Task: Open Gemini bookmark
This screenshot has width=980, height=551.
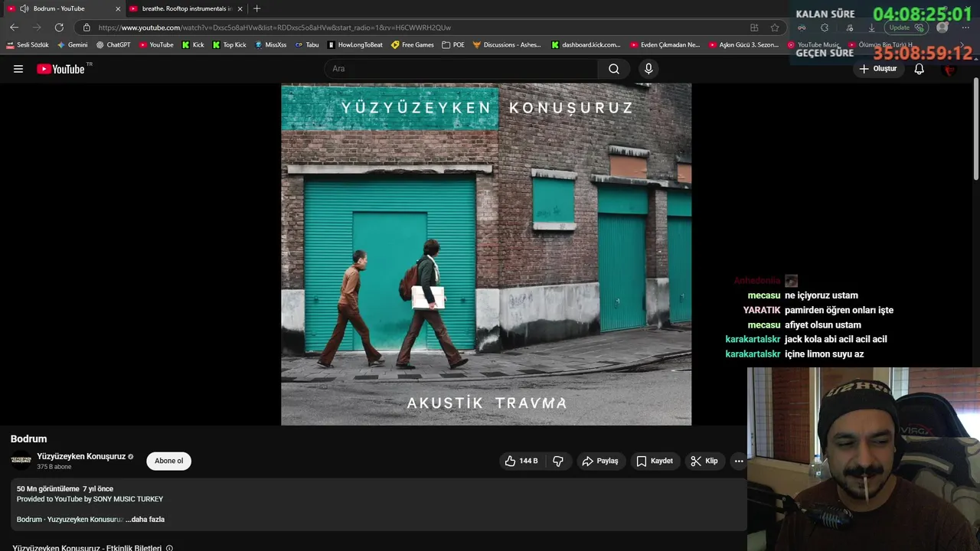Action: 73,45
